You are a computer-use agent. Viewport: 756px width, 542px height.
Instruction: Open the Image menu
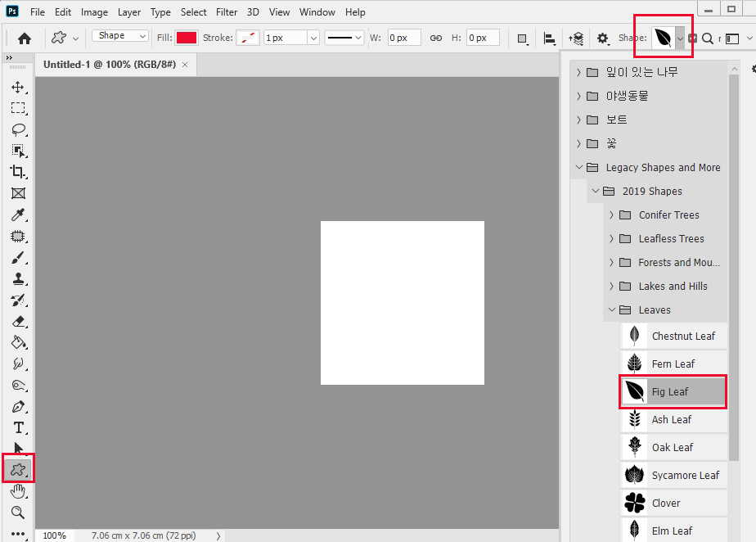[94, 12]
